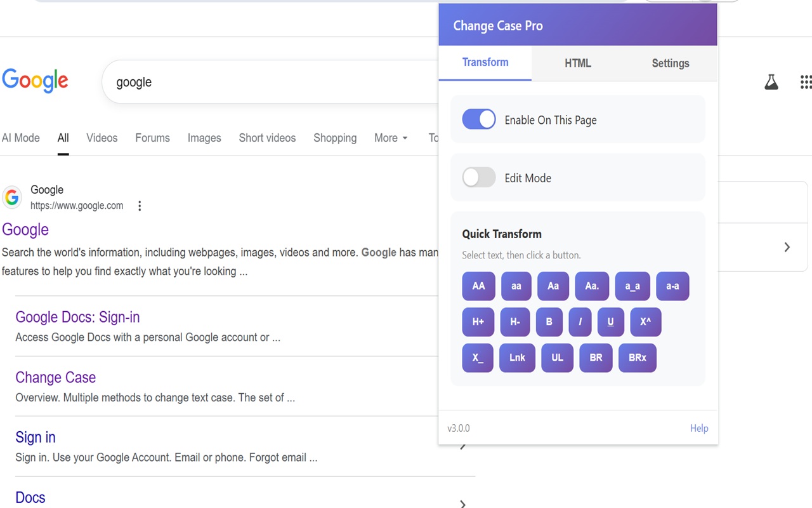Click the Quick Transform heading

502,234
